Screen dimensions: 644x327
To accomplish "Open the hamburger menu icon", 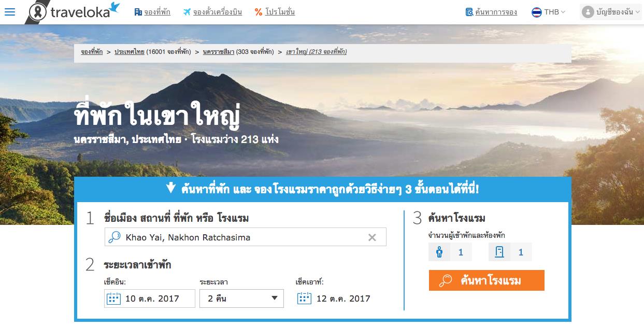I will [10, 12].
